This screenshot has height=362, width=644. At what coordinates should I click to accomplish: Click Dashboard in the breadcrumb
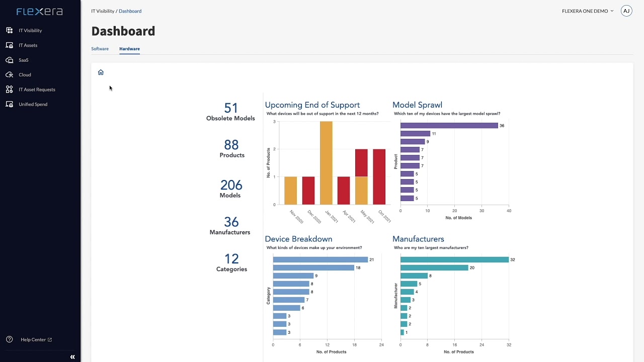130,11
